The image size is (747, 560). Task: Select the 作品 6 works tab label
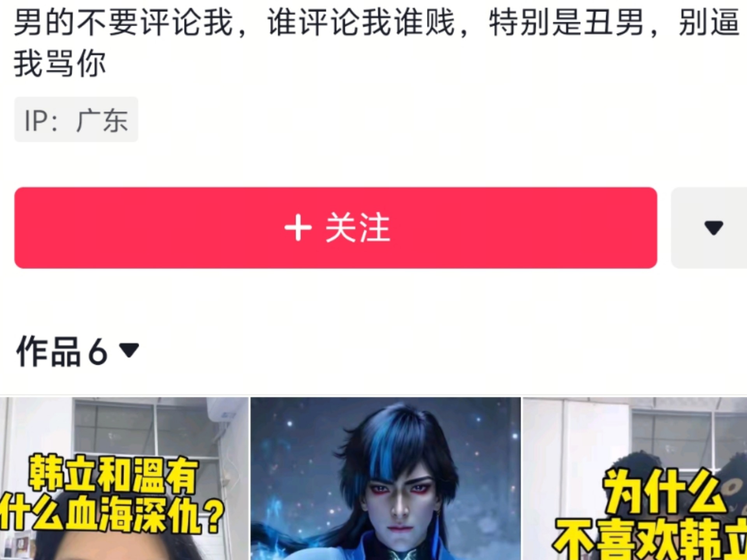pos(62,351)
